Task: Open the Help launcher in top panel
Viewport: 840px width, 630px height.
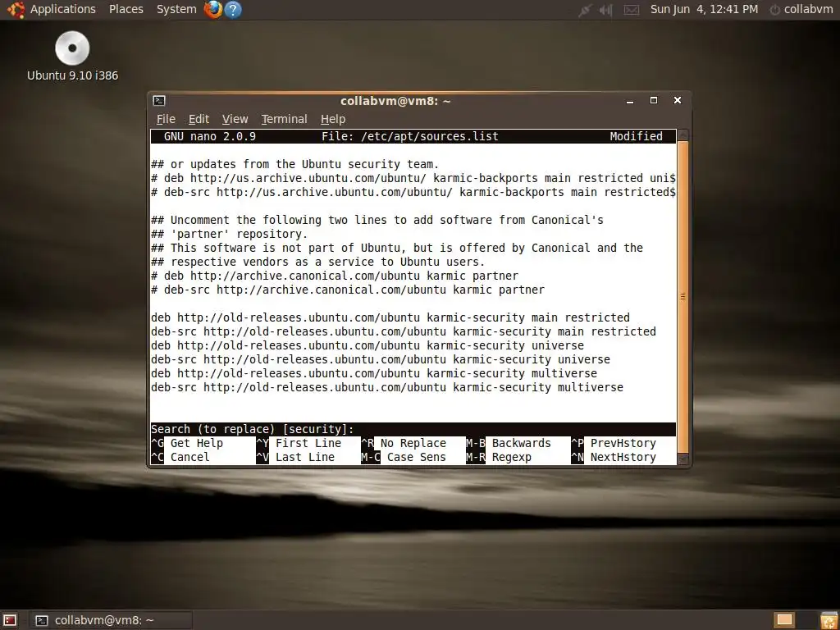Action: [x=233, y=9]
